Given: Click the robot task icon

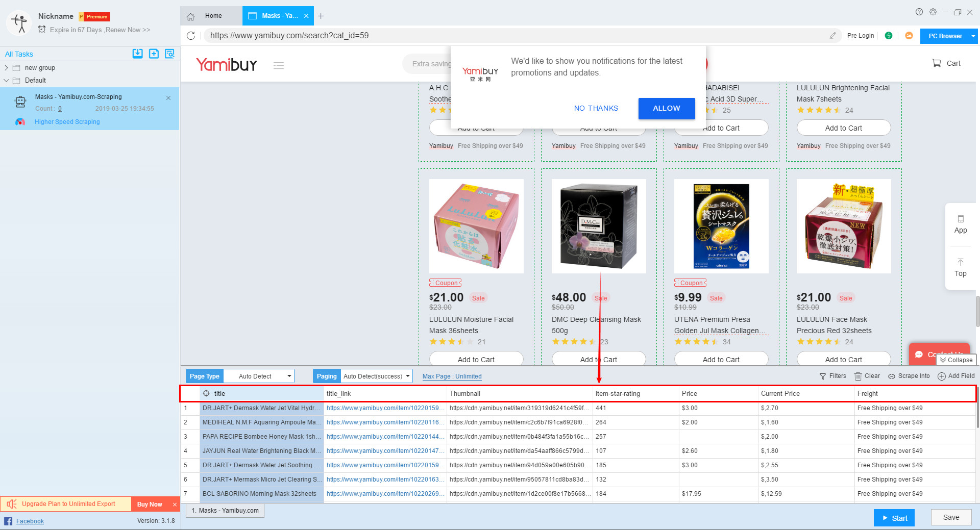Looking at the screenshot, I should 20,102.
